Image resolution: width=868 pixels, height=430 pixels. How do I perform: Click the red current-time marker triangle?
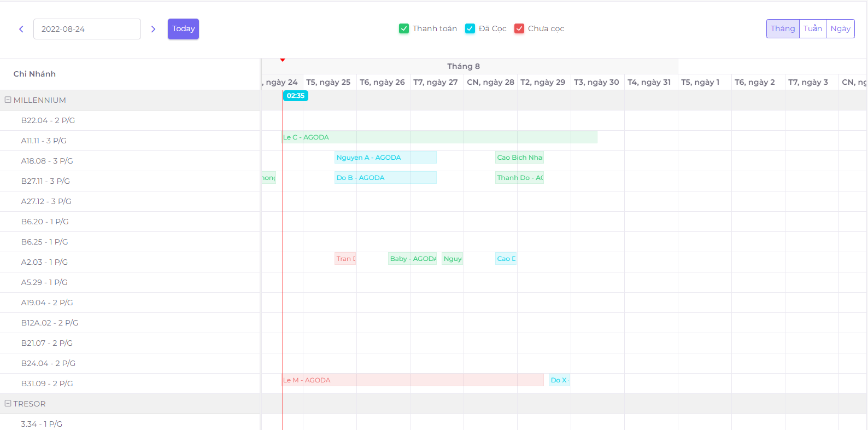click(283, 60)
